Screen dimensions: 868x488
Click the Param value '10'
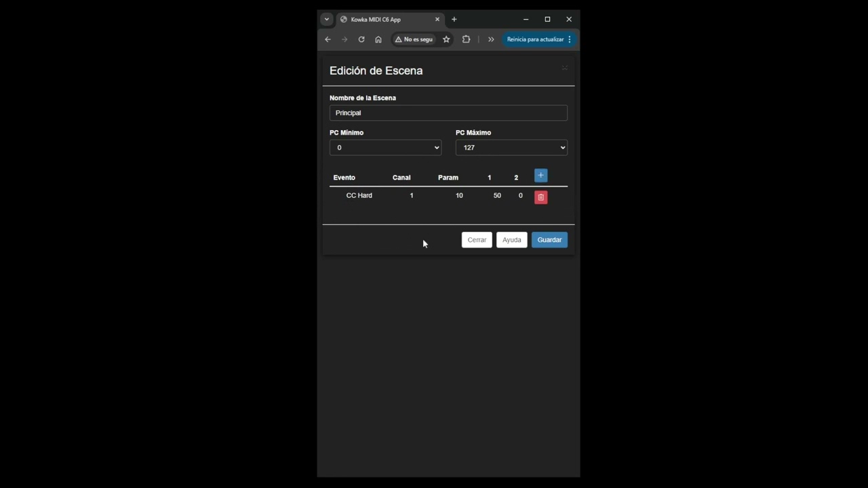pyautogui.click(x=459, y=195)
